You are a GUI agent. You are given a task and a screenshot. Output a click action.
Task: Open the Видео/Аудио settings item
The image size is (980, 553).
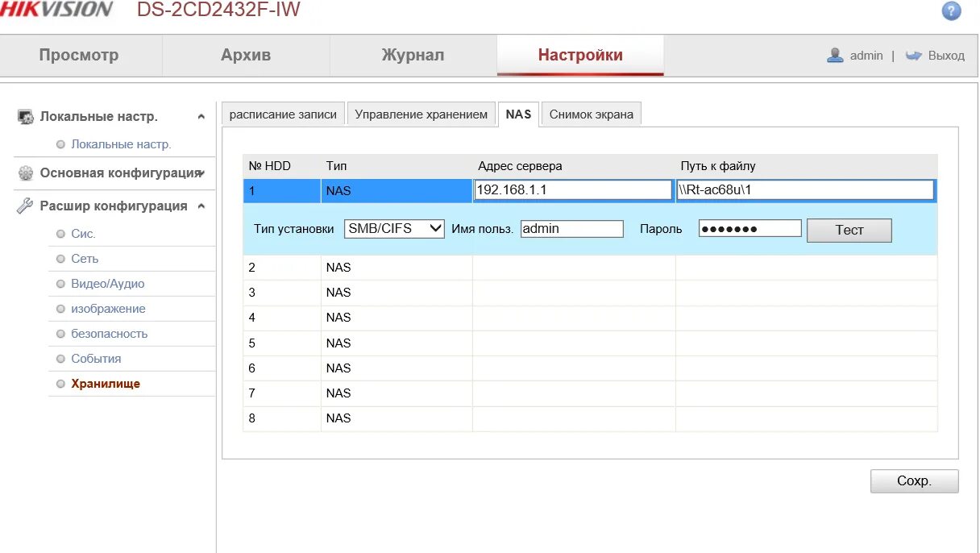(x=108, y=284)
